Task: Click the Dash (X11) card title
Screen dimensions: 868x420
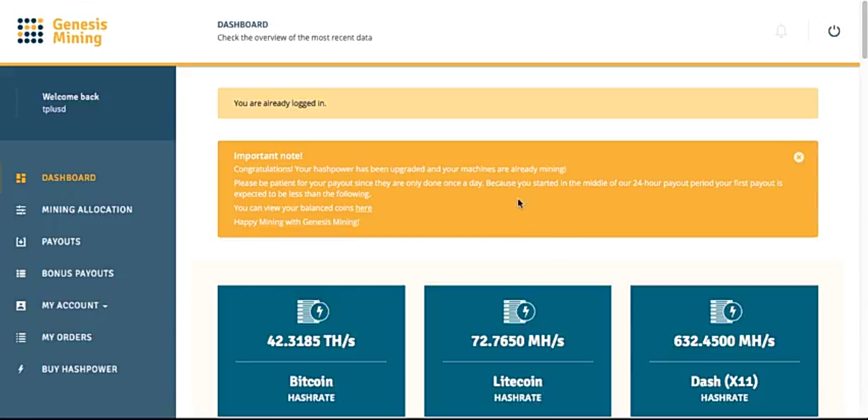Action: (724, 381)
